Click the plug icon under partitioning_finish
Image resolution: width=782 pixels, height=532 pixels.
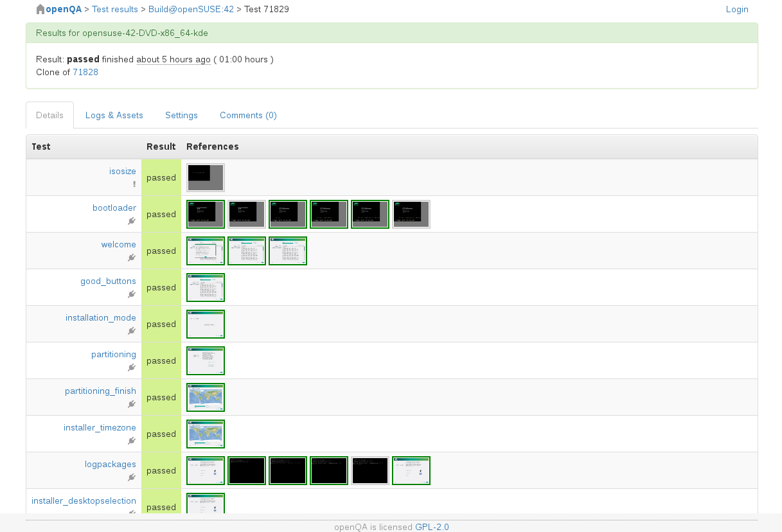pos(132,404)
